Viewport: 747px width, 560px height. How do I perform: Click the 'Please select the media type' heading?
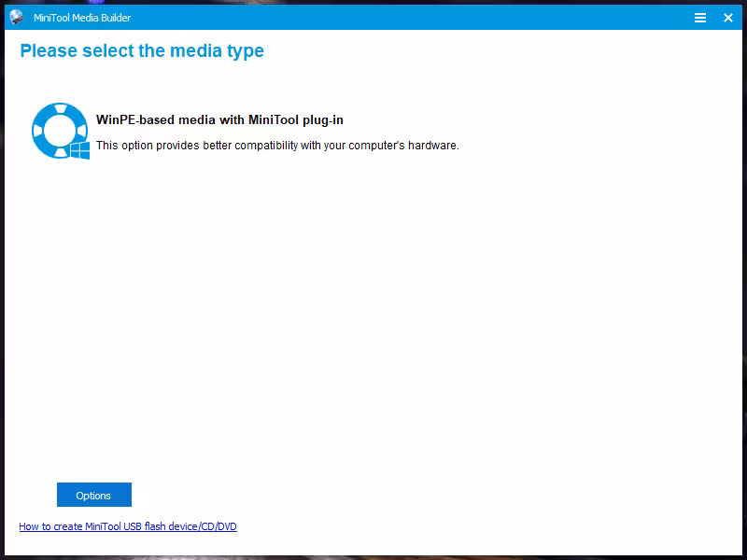pyautogui.click(x=142, y=51)
